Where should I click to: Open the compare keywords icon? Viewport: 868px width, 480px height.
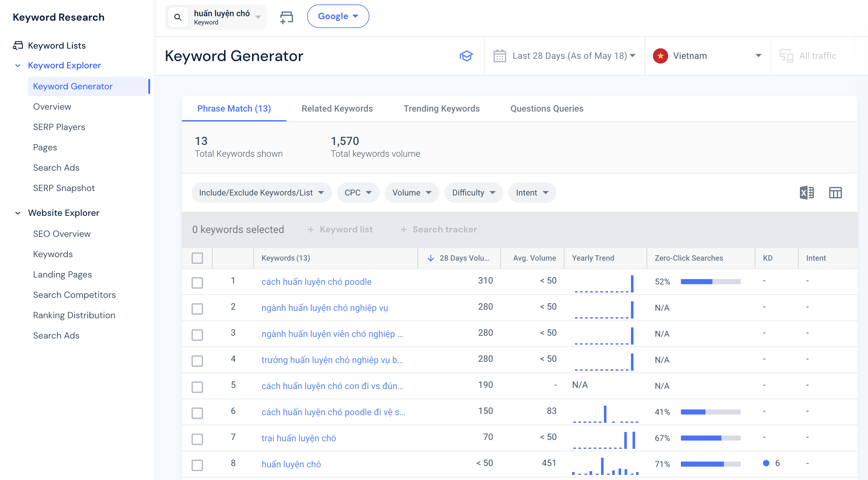point(286,17)
